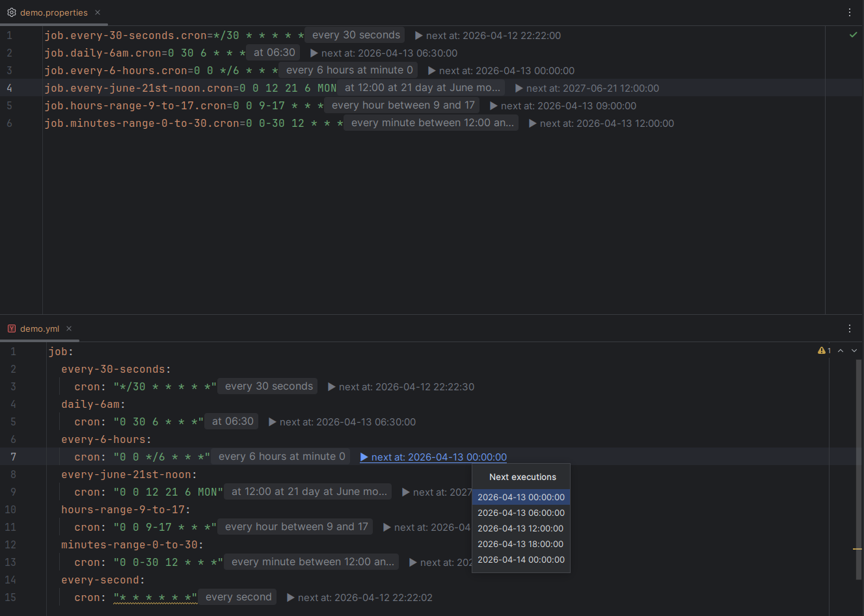The image size is (864, 616).
Task: Click 'every hour between 9 and 17' hint in properties
Action: point(403,105)
